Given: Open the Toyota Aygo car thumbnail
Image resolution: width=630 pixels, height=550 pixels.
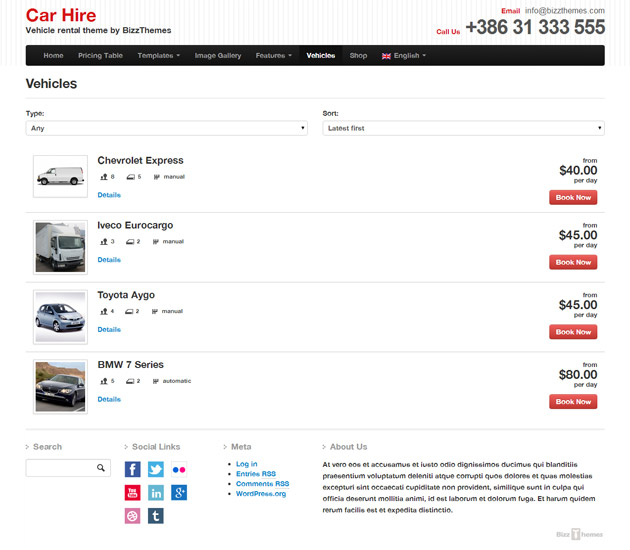Looking at the screenshot, I should (60, 317).
